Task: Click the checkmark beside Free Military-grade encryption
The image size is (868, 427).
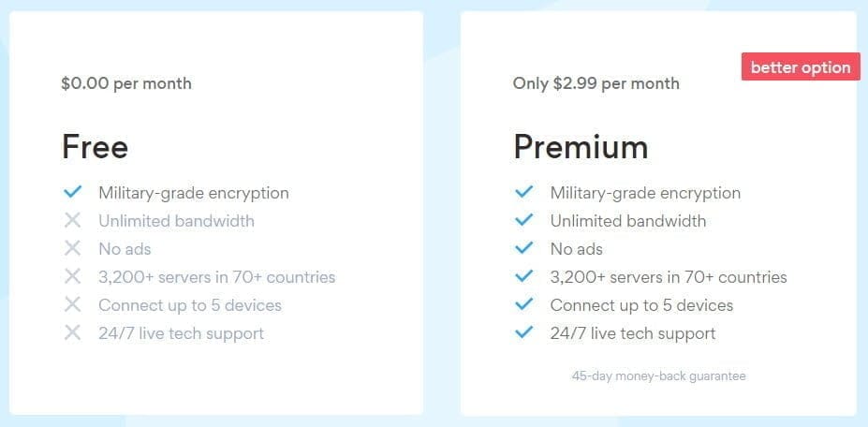Action: (73, 193)
